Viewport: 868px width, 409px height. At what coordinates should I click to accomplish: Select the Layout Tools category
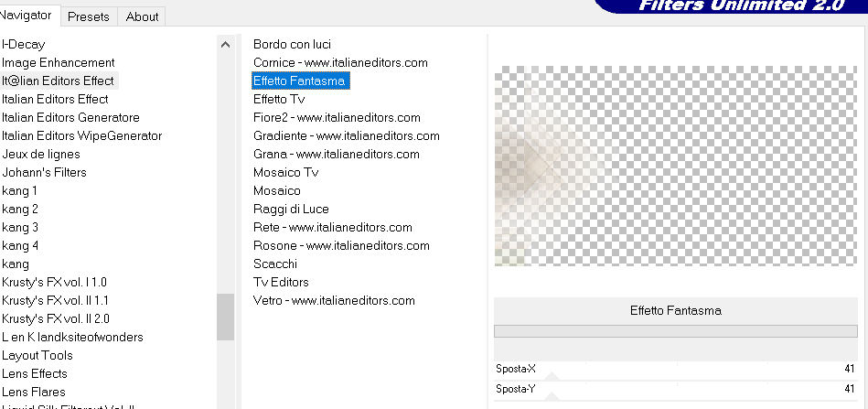click(38, 355)
